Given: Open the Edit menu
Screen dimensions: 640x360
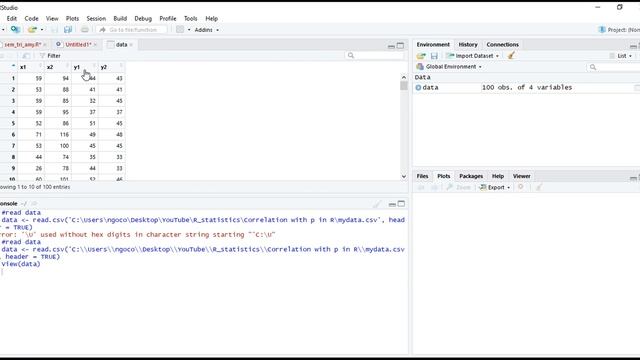Looking at the screenshot, I should [12, 18].
